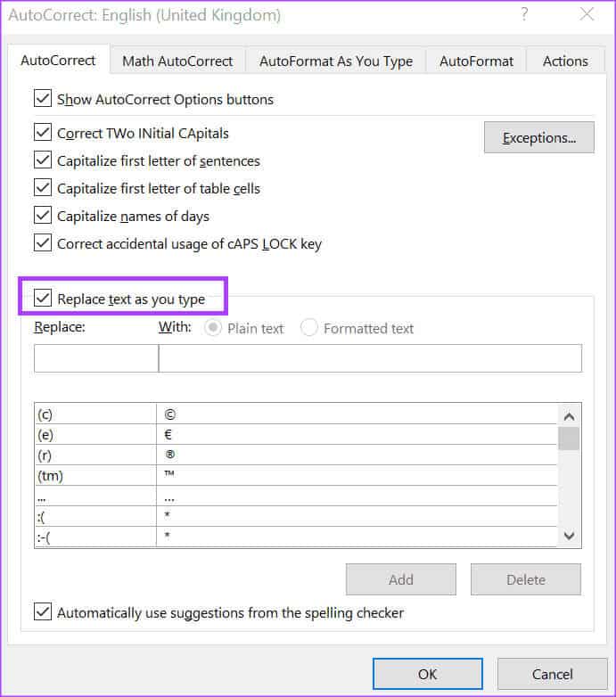
Task: Select the AutoFormat tab
Action: click(476, 61)
